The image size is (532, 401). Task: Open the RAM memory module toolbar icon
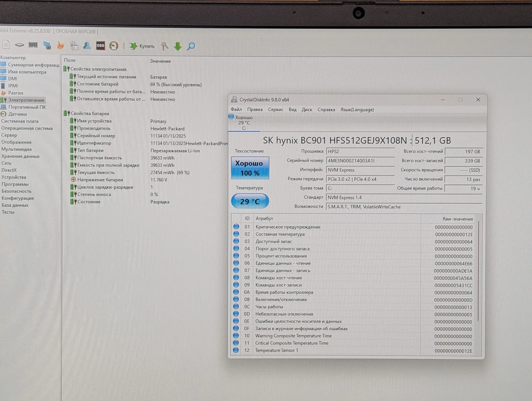pos(33,45)
